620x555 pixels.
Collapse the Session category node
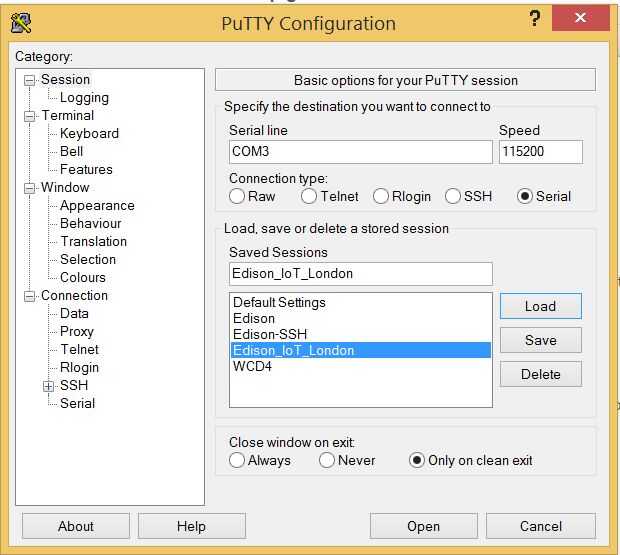pos(29,80)
